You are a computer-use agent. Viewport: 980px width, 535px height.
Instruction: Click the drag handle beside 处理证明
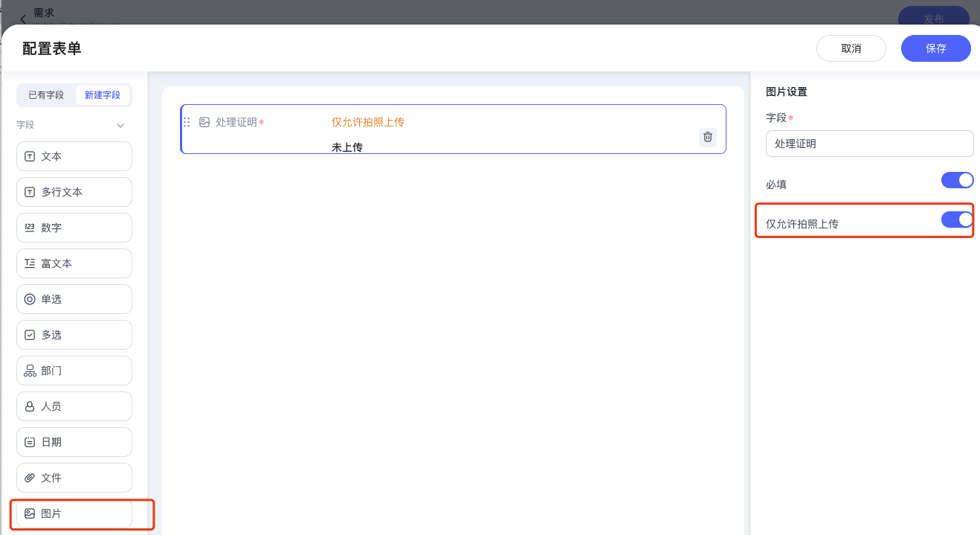pos(187,122)
